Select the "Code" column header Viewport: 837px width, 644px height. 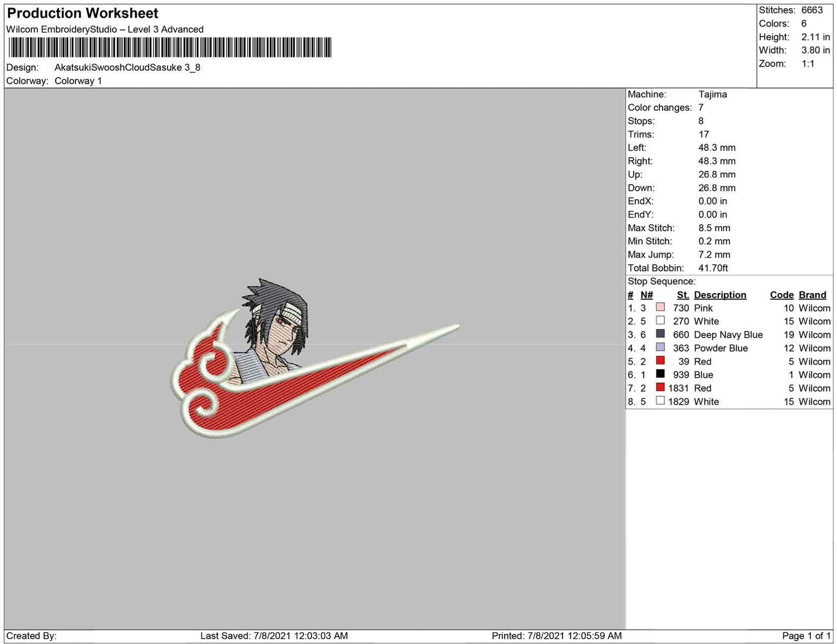click(x=782, y=295)
